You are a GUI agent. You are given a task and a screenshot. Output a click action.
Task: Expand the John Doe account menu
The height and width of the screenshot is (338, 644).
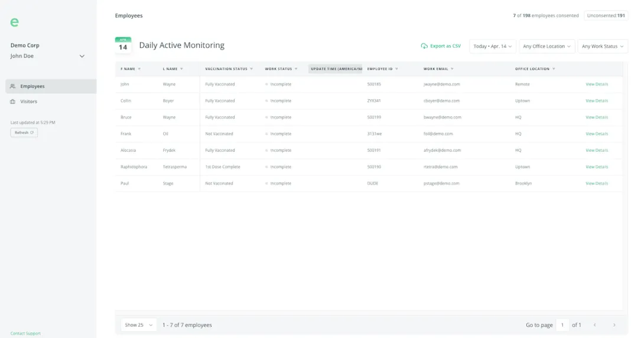click(82, 56)
